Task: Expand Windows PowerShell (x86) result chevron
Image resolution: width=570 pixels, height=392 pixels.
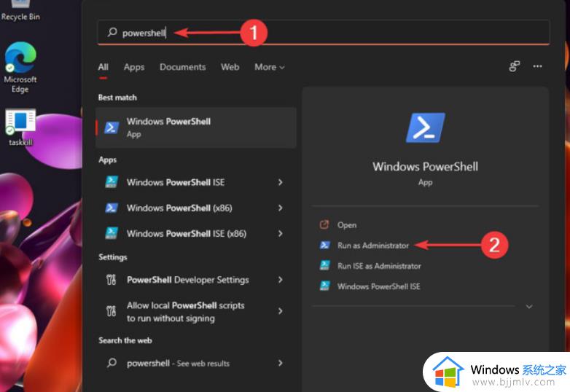Action: 281,208
